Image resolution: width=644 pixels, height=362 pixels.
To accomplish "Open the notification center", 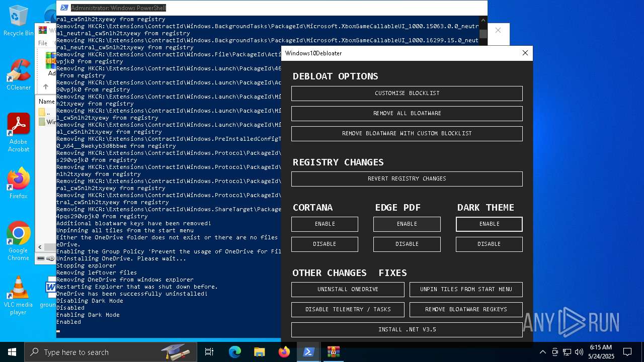I will [x=627, y=352].
